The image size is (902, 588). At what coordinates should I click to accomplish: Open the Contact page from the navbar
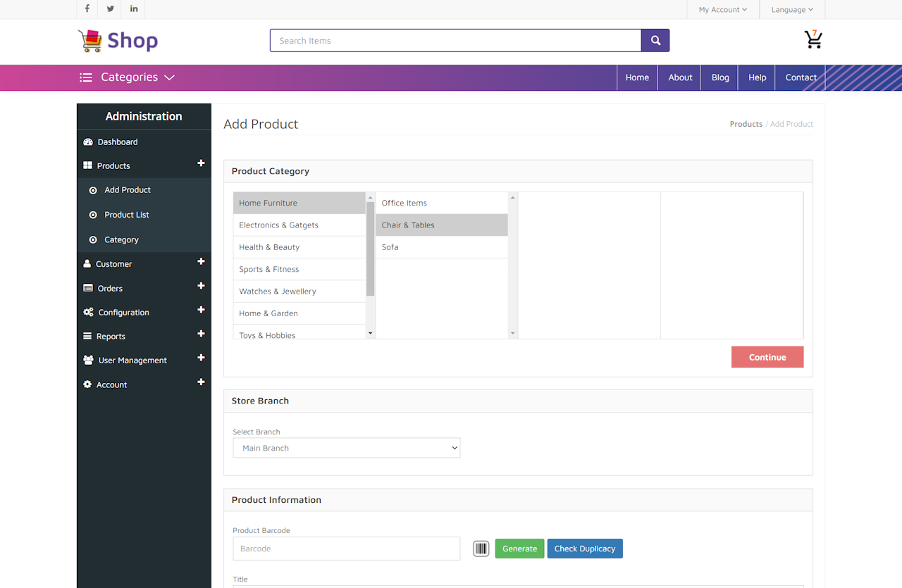click(801, 77)
